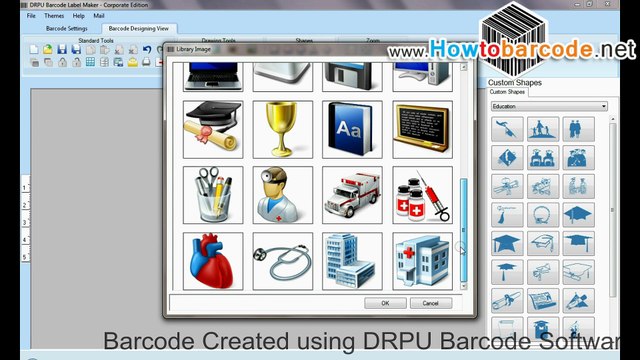
Task: Select the chalkboard image
Action: point(422,129)
